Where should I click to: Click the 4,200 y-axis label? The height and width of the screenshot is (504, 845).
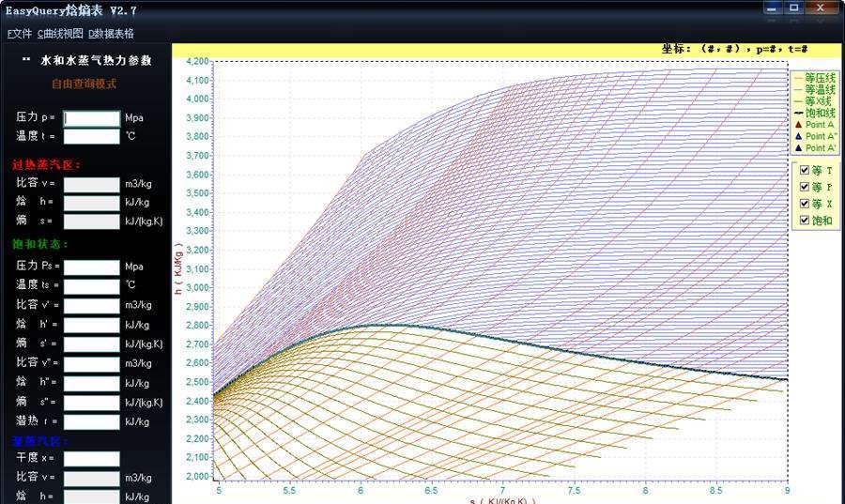click(197, 61)
